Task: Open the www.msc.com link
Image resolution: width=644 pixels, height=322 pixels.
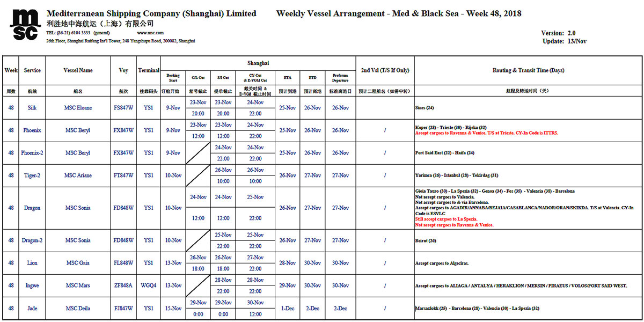Action: point(150,33)
